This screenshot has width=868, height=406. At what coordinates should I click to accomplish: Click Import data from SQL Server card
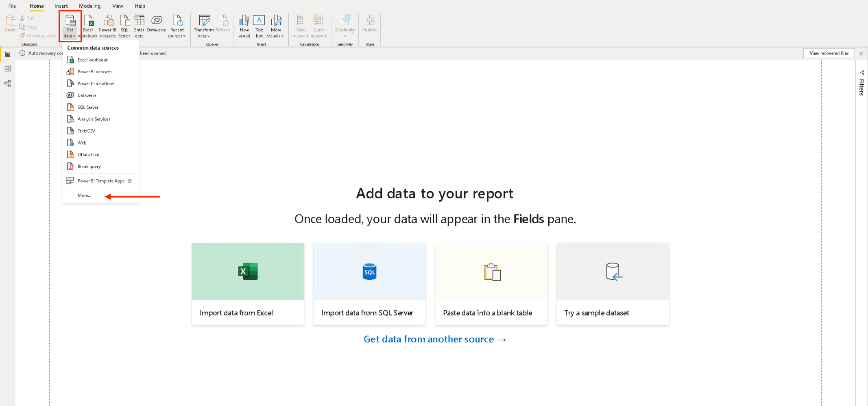click(369, 284)
